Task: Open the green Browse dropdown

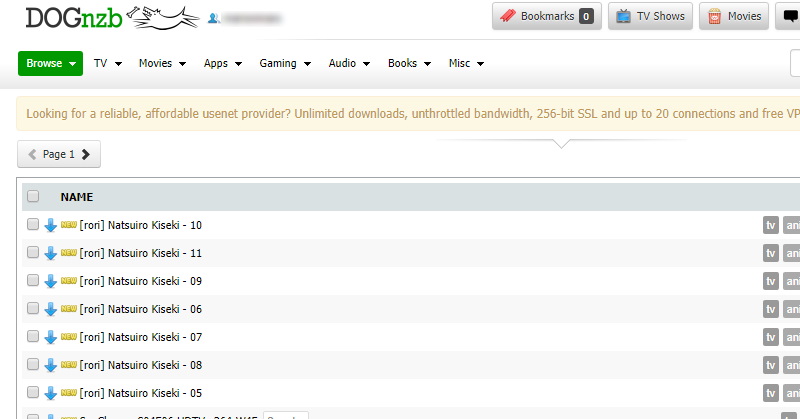Action: point(50,64)
